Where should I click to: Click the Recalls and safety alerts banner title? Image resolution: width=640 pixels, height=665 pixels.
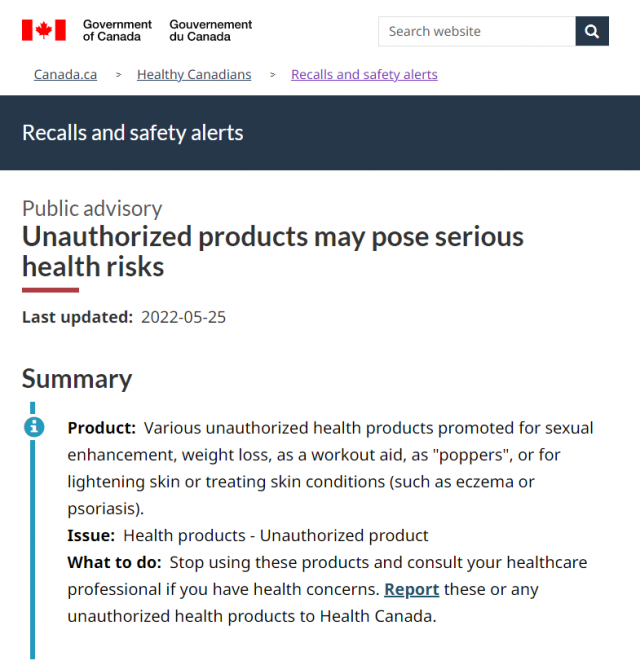coord(132,133)
